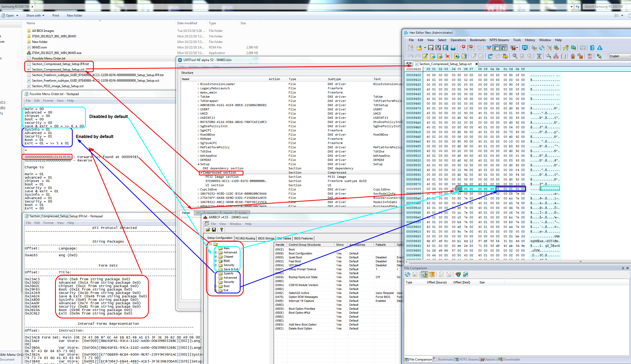Screen dimensions: 631x364
Task: Expand Advanced node in AMIBCP setup tree
Action: 216,252
